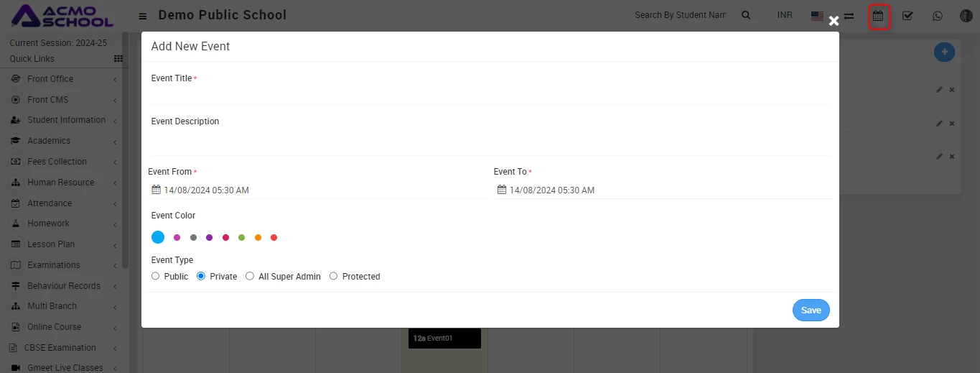Choose the Protected event type option
The width and height of the screenshot is (980, 373).
pos(333,276)
